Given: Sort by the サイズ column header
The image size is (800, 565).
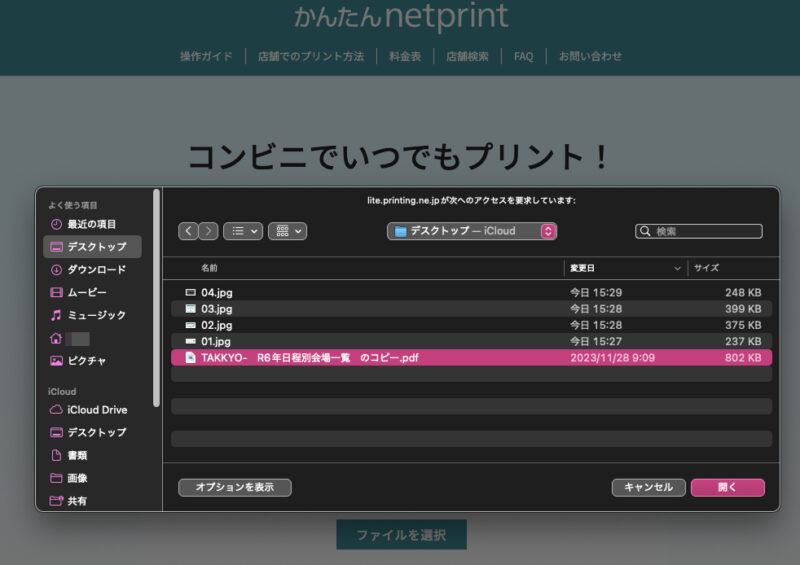Looking at the screenshot, I should tap(706, 268).
